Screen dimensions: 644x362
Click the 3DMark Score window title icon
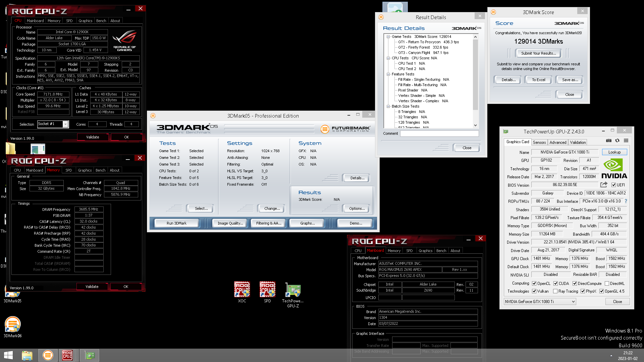[493, 12]
